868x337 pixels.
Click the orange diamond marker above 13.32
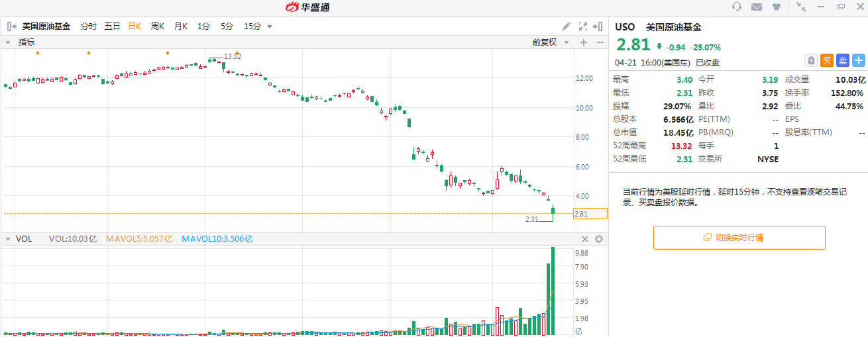tap(237, 53)
